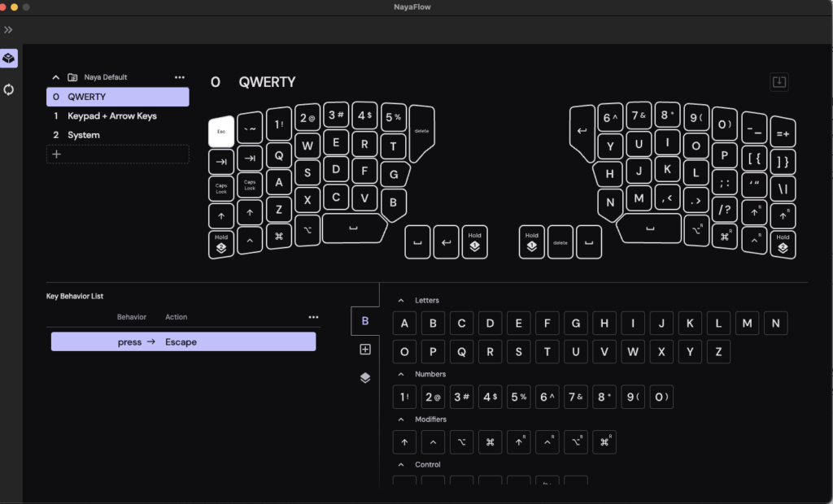Pick the Right Option modifier in the Modifiers list
Image resolution: width=833 pixels, height=504 pixels.
pyautogui.click(x=577, y=442)
